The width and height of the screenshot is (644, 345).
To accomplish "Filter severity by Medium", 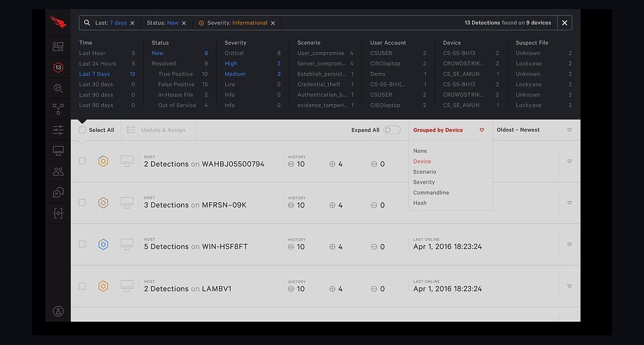I will (235, 74).
